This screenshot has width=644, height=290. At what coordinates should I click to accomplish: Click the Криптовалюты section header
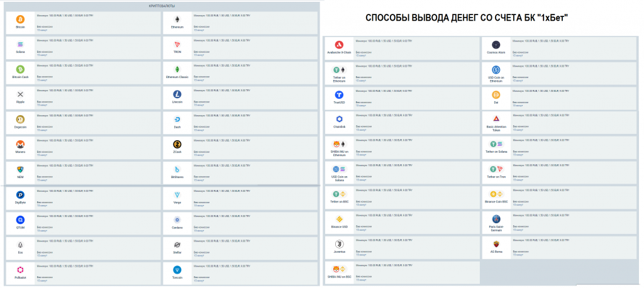[160, 6]
